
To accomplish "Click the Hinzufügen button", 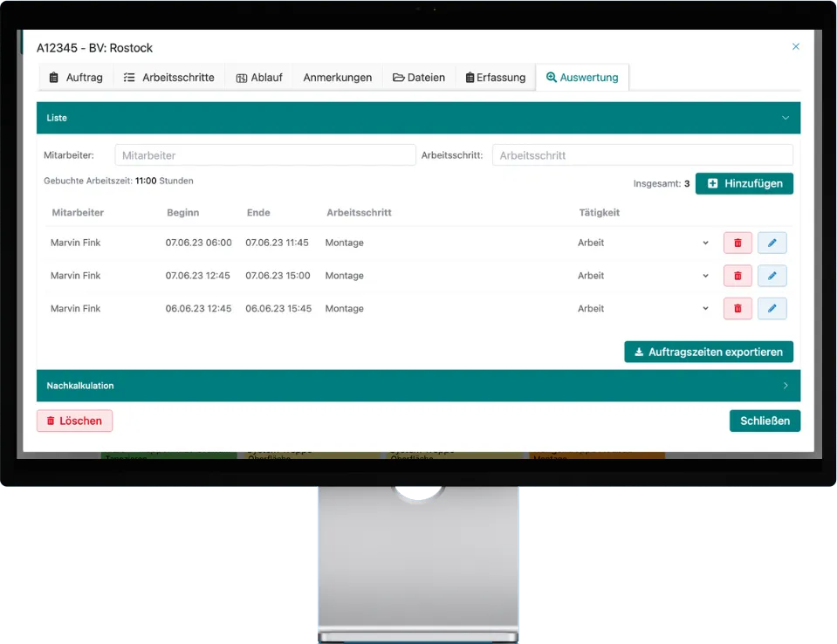I will point(744,183).
